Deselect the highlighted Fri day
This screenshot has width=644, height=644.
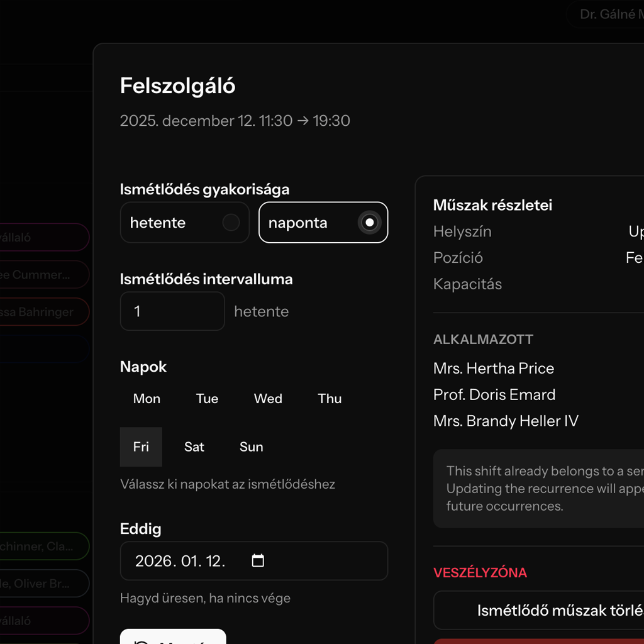coord(141,447)
